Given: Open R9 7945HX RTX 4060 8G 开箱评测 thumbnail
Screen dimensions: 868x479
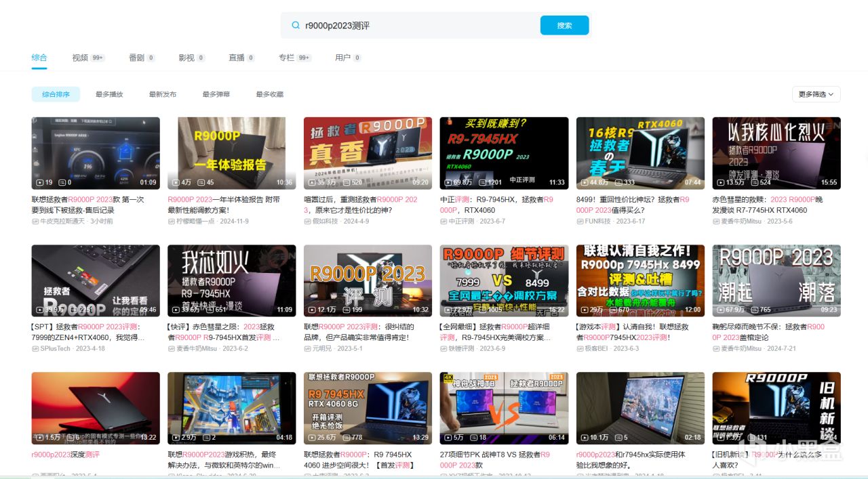Looking at the screenshot, I should (x=368, y=408).
